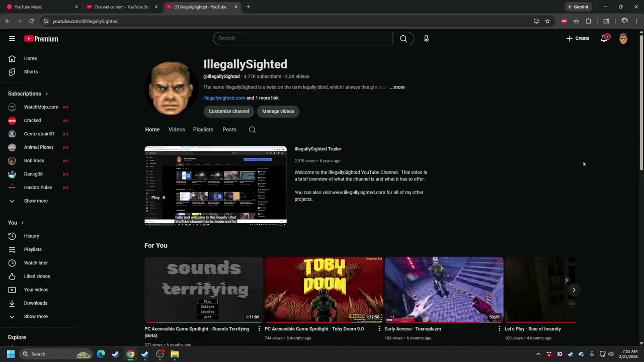This screenshot has height=362, width=644.
Task: Open the 'and 1 more link' popup
Action: (x=263, y=98)
